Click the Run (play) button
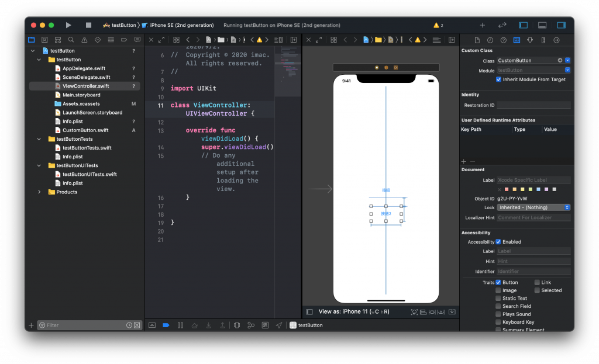Image resolution: width=599 pixels, height=364 pixels. point(68,25)
